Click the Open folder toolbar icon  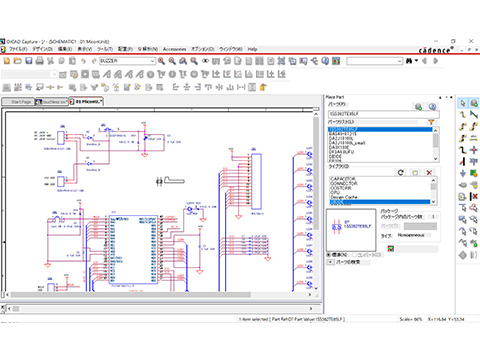point(18,61)
